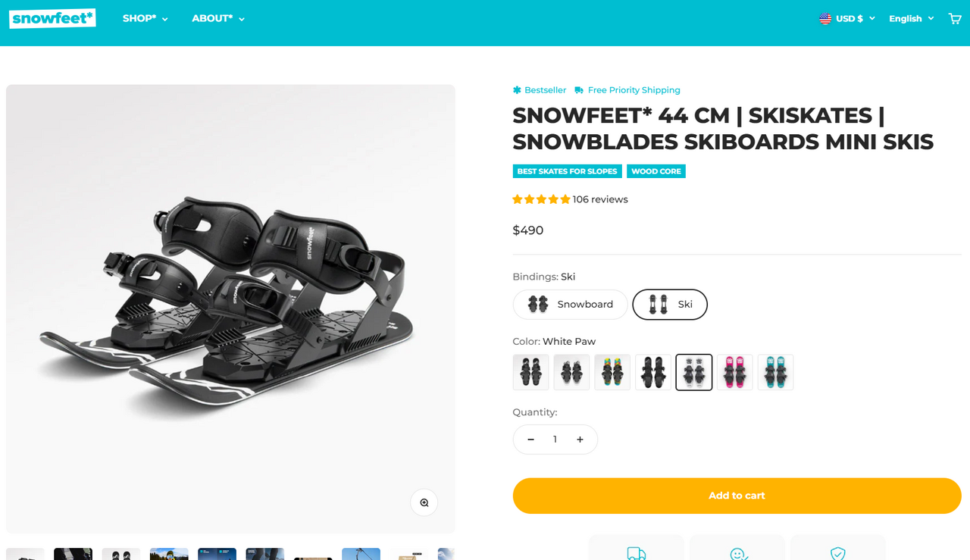This screenshot has height=560, width=970.
Task: Select Snowboard bindings option
Action: coord(571,305)
